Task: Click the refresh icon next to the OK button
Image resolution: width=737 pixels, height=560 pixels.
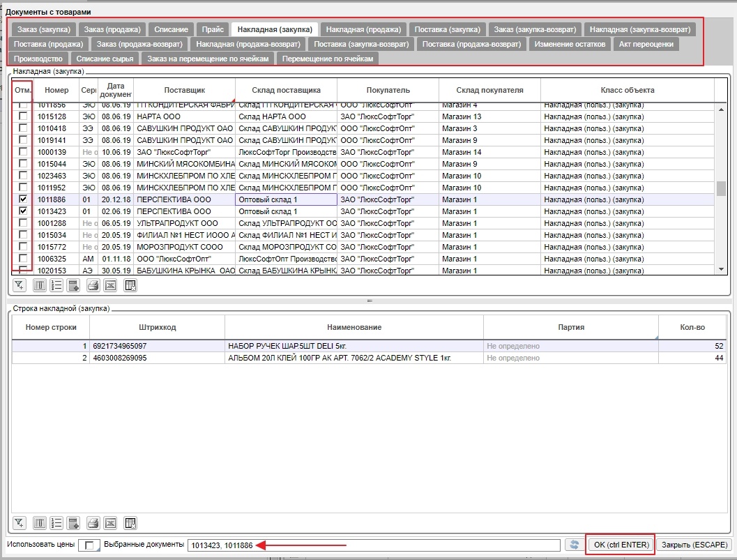Action: 573,545
